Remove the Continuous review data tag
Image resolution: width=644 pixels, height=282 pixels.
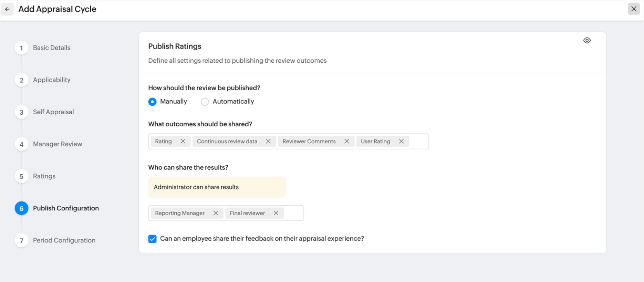(x=268, y=141)
